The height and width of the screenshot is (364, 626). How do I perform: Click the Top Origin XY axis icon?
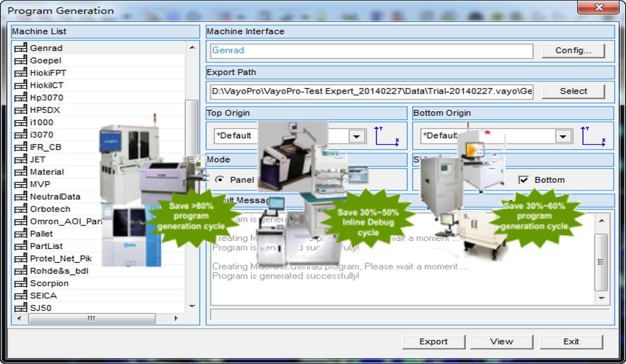pos(387,136)
